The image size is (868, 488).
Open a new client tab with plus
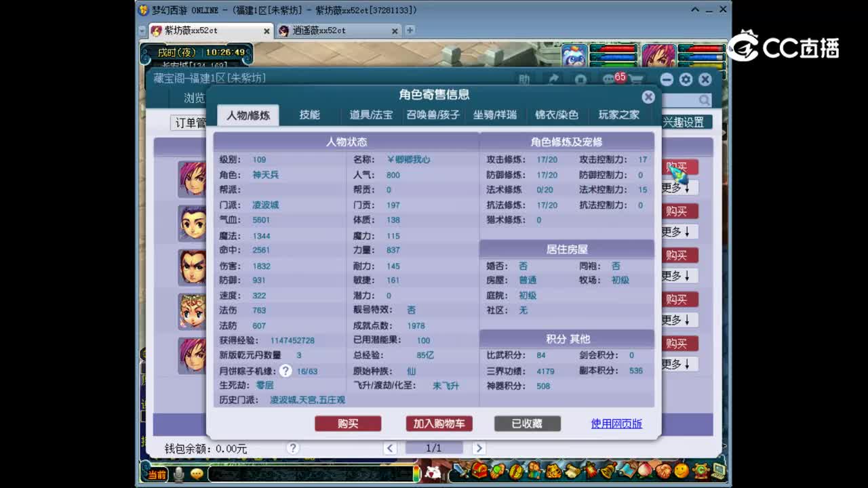tap(410, 30)
